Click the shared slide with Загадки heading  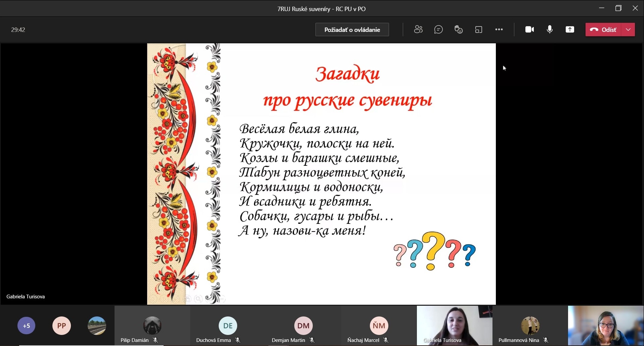(x=321, y=174)
